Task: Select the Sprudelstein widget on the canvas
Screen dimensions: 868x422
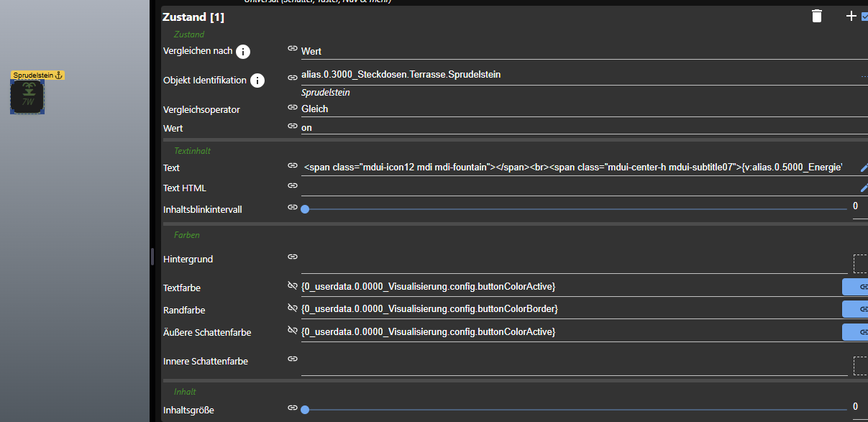Action: tap(27, 97)
